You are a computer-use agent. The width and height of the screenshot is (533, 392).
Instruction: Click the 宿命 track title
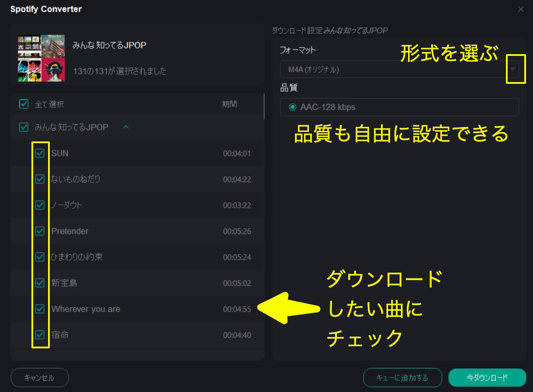point(60,335)
